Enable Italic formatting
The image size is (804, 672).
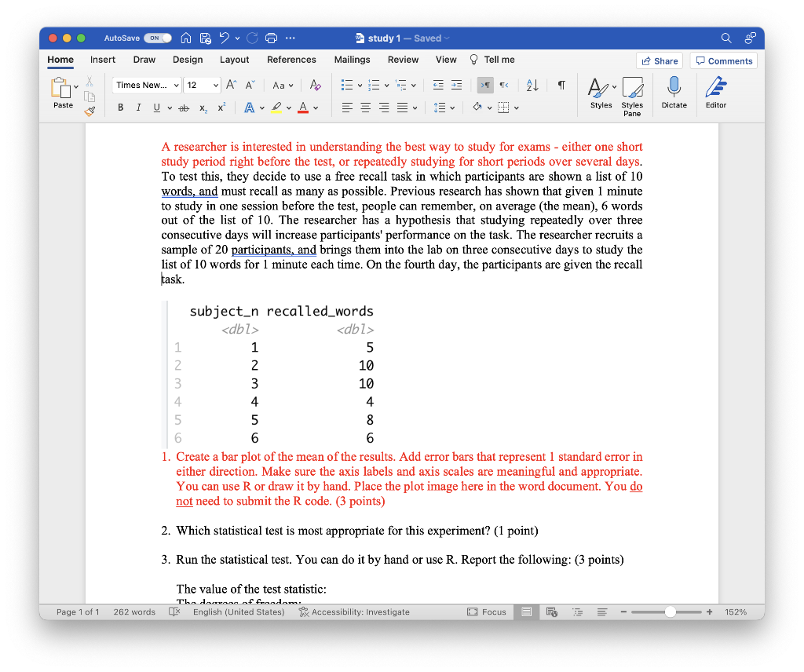138,108
